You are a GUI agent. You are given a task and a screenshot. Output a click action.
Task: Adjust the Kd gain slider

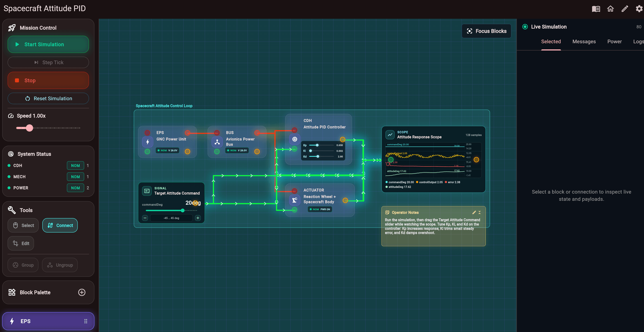(321, 156)
